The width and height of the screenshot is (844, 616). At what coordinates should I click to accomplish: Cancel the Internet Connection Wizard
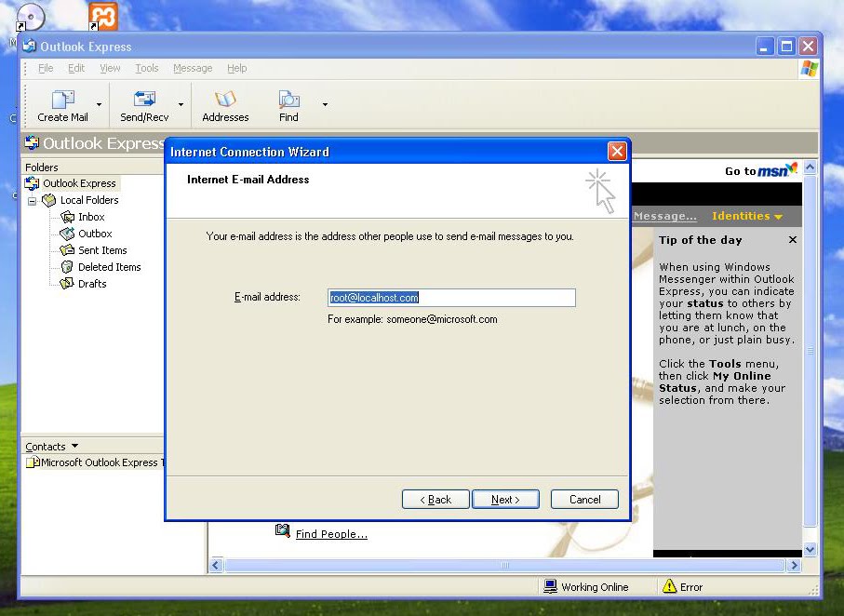[584, 500]
